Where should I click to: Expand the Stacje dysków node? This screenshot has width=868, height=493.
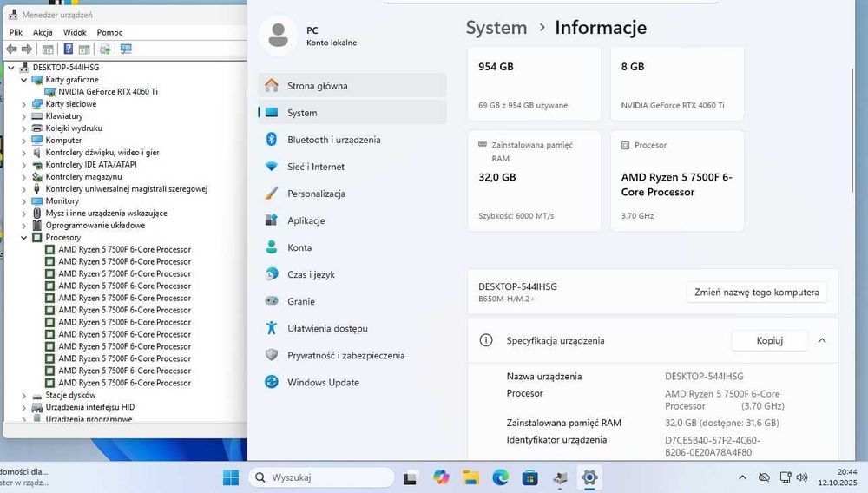[x=23, y=395]
